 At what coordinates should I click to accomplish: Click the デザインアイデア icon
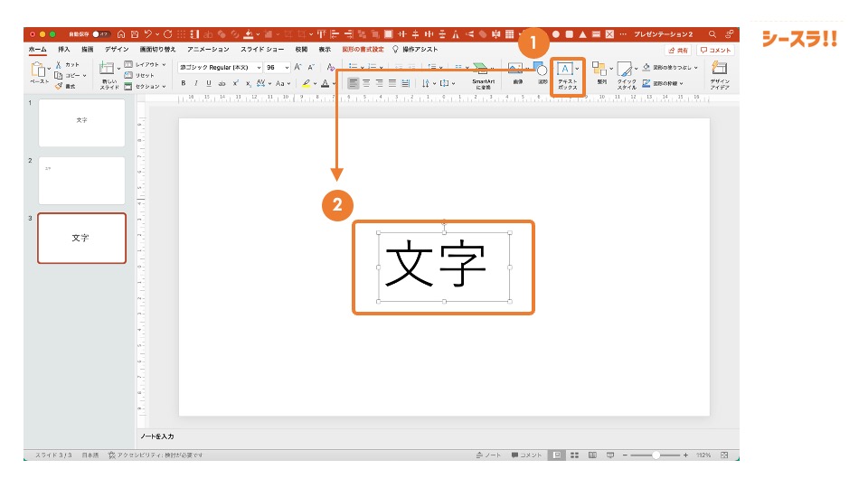719,69
